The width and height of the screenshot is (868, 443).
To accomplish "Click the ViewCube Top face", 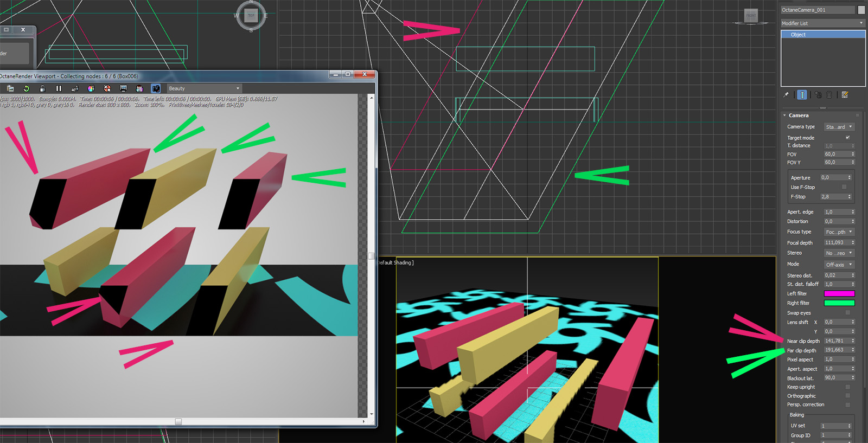I will click(x=251, y=15).
